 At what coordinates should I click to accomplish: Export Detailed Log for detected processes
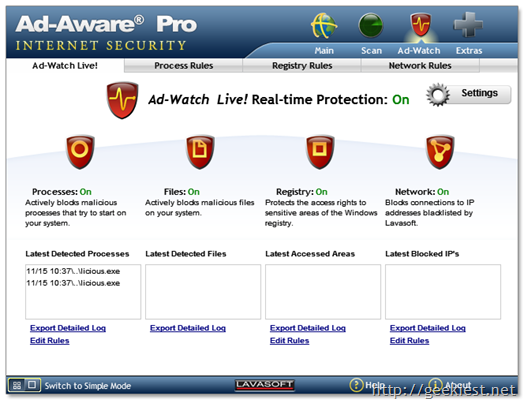coord(68,328)
